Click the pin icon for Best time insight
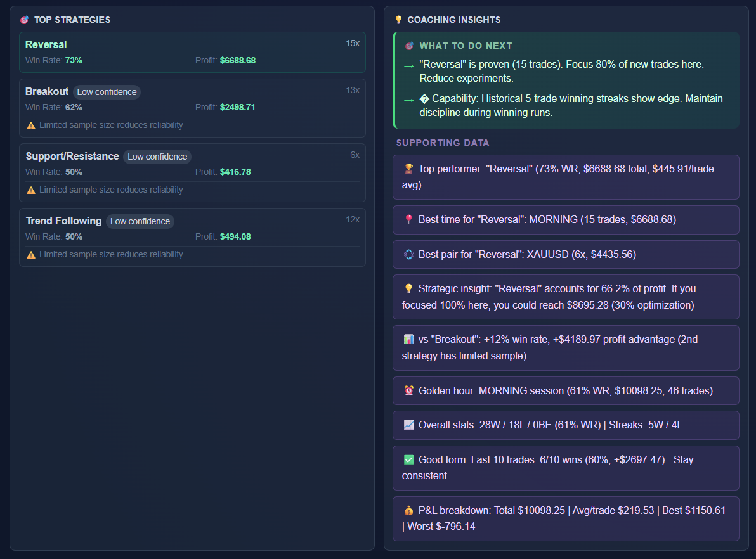Screen dimensions: 756x559 pos(408,220)
